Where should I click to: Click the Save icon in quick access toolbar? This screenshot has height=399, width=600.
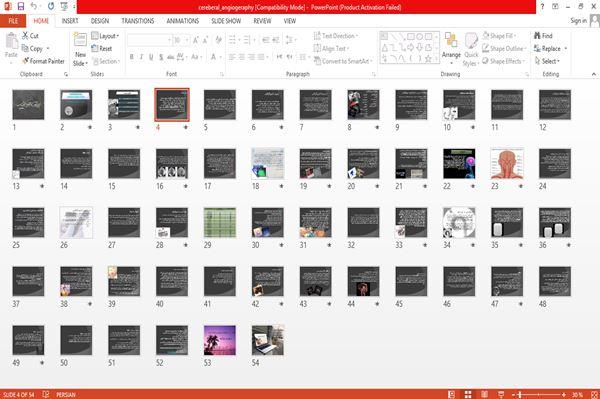(21, 7)
